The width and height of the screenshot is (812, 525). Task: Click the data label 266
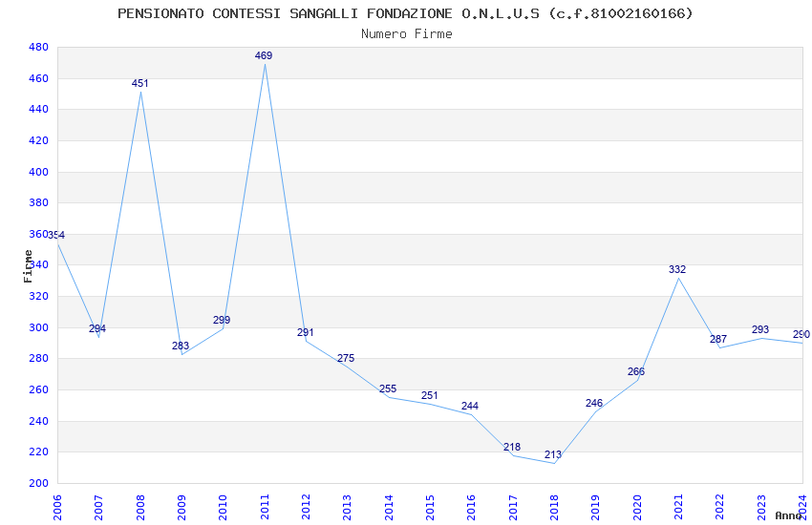[x=636, y=371]
